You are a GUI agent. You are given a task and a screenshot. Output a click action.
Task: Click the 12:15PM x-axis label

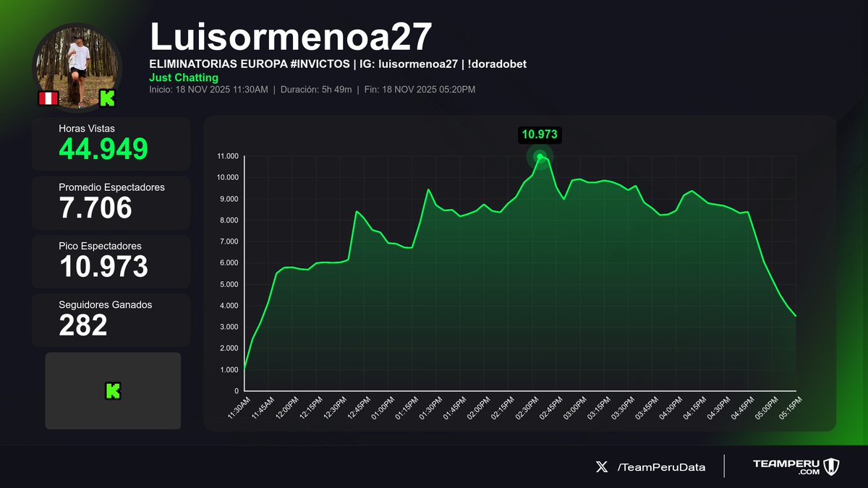click(x=312, y=407)
